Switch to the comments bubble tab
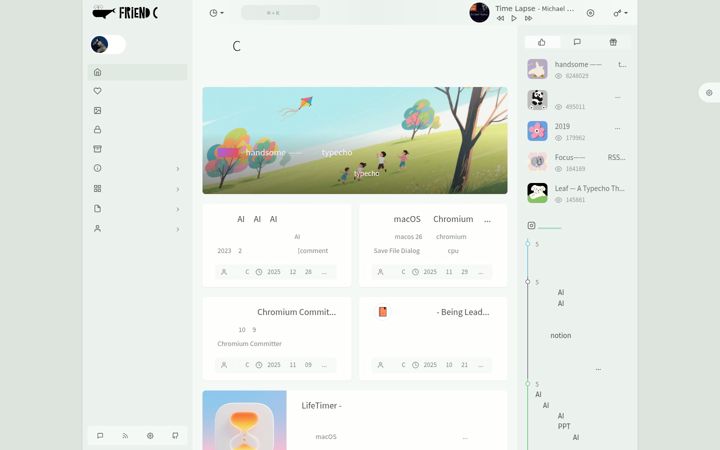 pyautogui.click(x=577, y=42)
